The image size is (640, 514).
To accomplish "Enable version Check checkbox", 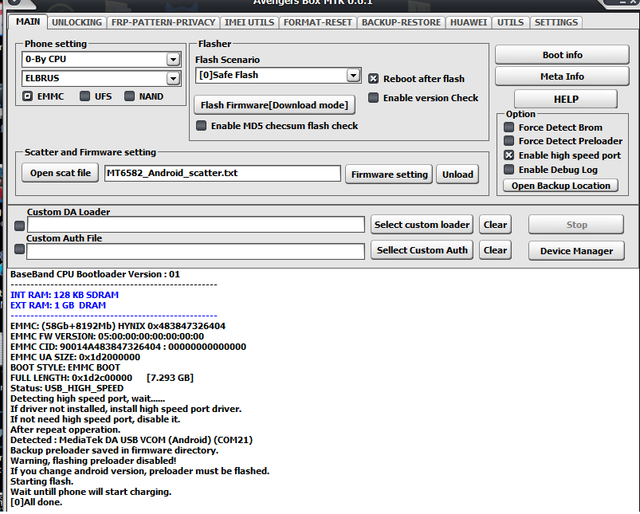I will [373, 98].
